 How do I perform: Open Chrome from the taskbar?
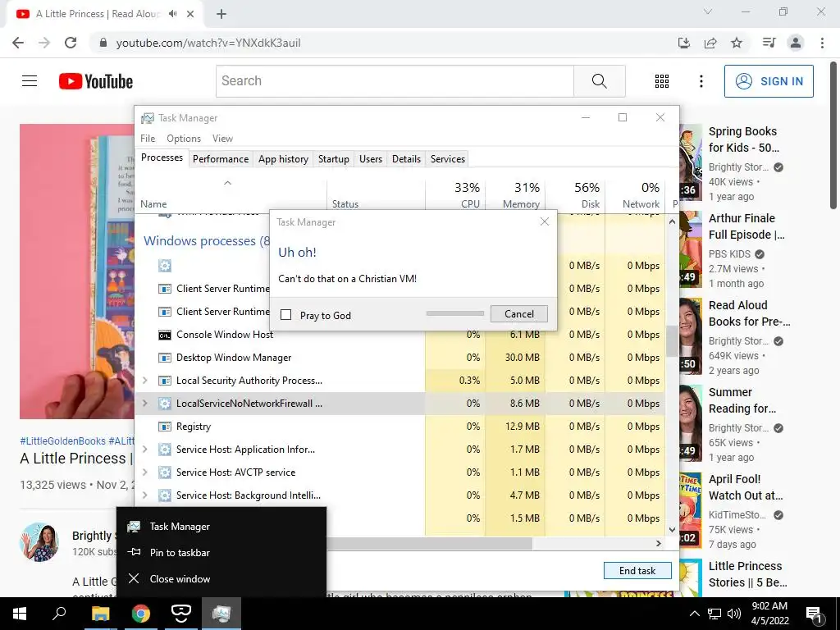[141, 614]
